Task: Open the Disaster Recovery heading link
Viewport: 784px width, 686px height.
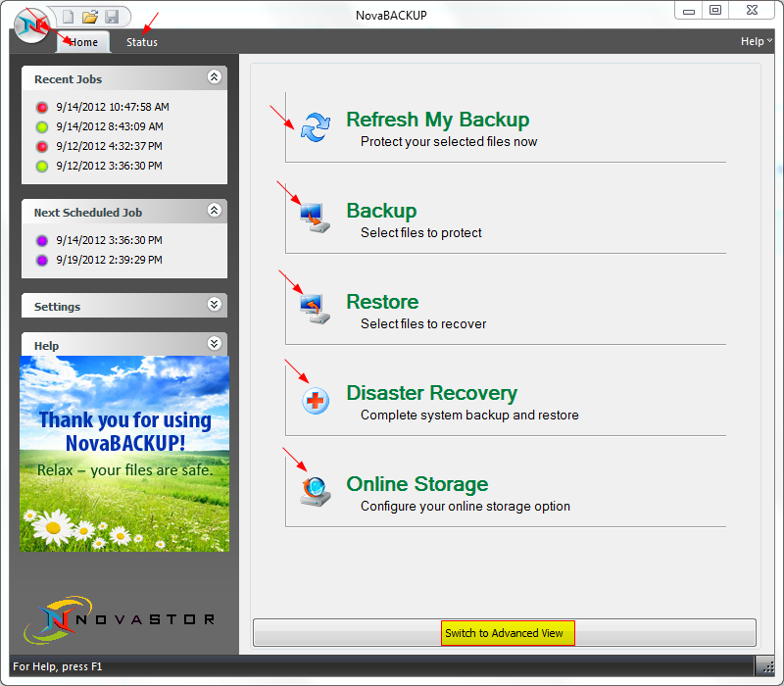Action: click(432, 394)
